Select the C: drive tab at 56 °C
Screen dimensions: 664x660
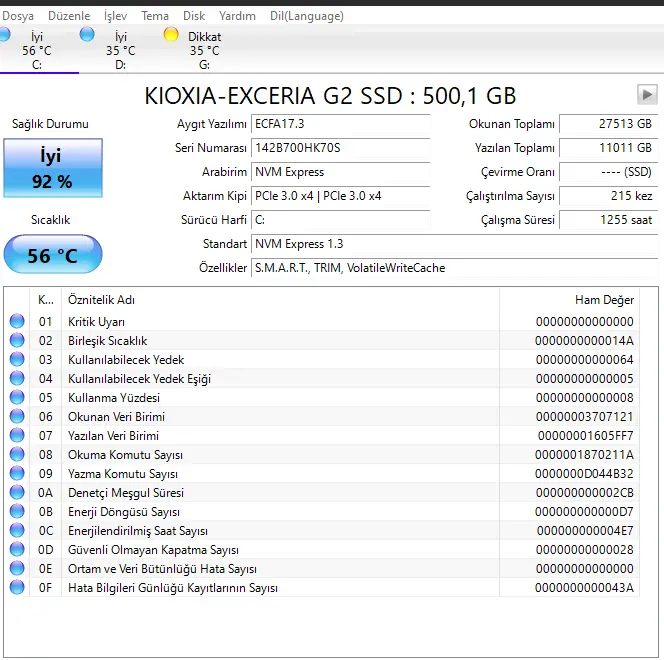pos(37,50)
